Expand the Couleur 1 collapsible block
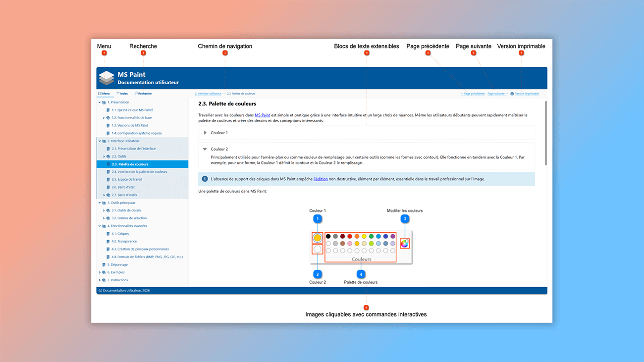The width and height of the screenshot is (644, 362). pyautogui.click(x=205, y=132)
